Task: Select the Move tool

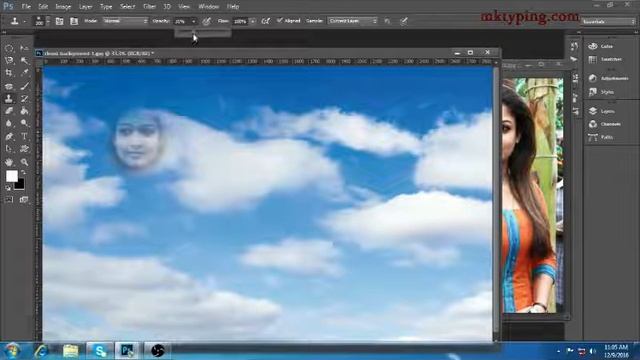Action: click(x=24, y=48)
